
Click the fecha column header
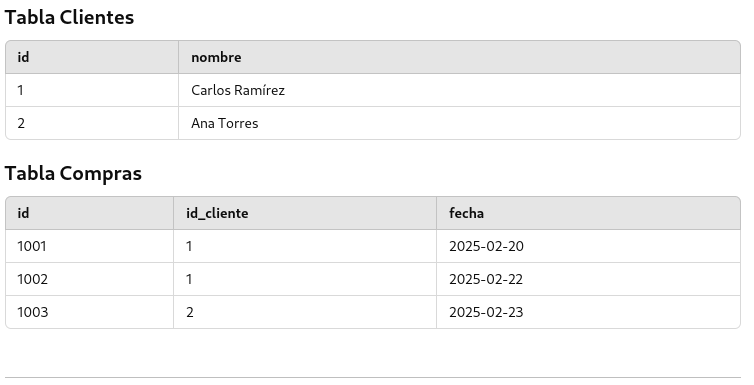point(589,213)
